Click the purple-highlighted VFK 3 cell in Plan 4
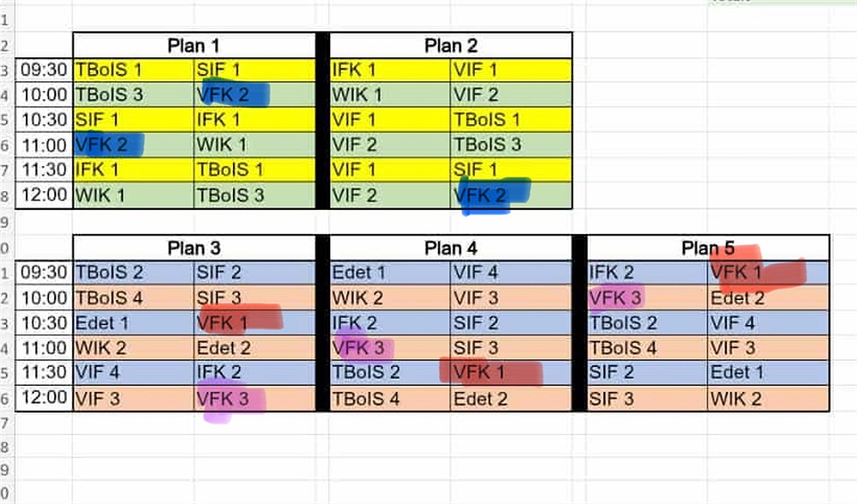The width and height of the screenshot is (857, 504). pos(389,348)
